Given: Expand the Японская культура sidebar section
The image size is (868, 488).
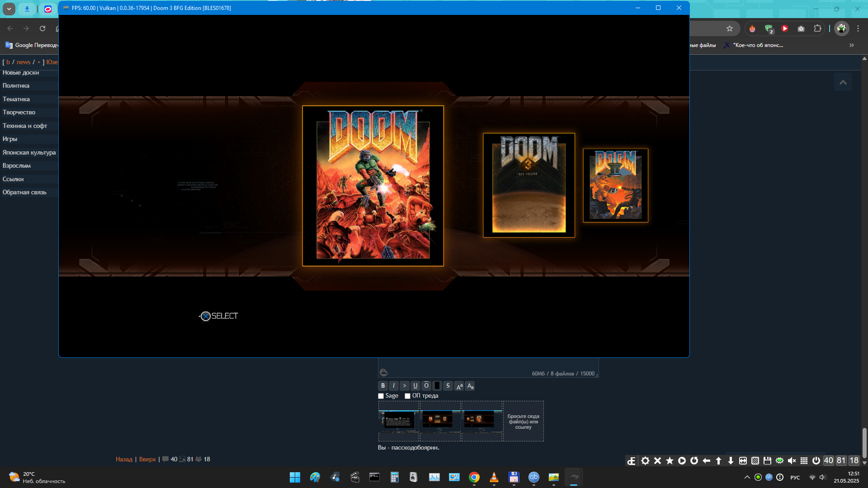Looking at the screenshot, I should click(29, 153).
